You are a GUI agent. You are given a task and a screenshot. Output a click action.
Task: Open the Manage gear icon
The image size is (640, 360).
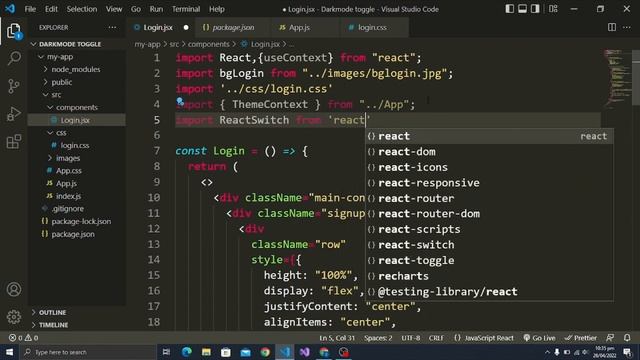point(13,317)
